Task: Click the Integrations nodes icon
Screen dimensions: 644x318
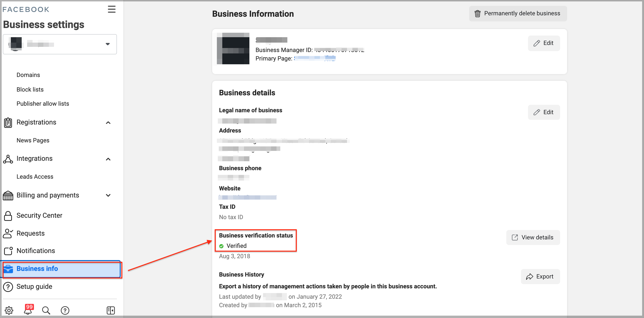Action: click(8, 159)
